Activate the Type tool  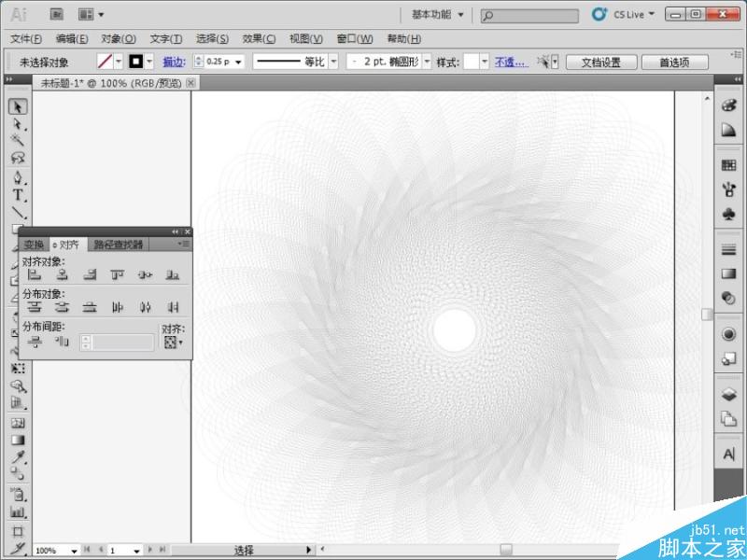[18, 195]
